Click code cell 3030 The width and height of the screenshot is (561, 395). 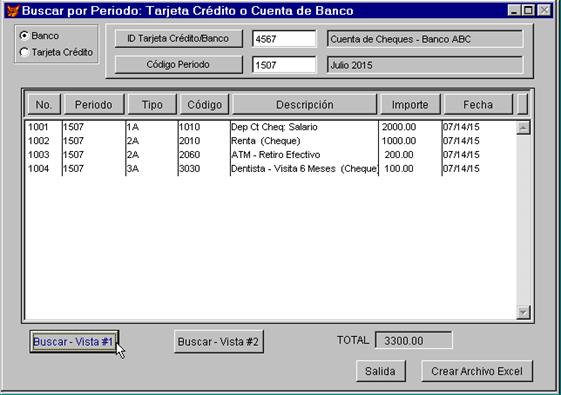tap(190, 169)
